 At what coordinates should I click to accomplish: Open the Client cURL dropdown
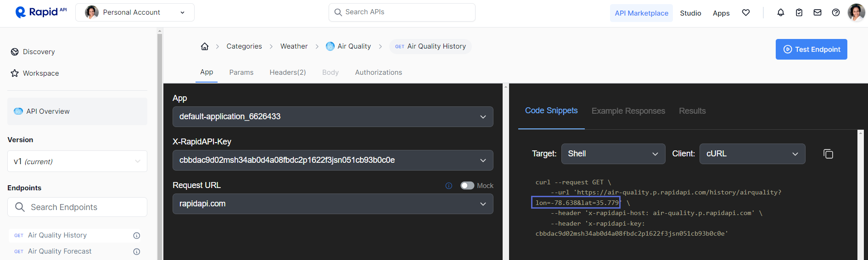point(752,154)
